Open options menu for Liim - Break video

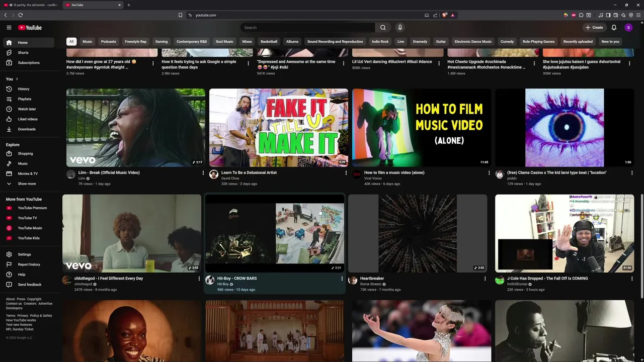tap(203, 173)
